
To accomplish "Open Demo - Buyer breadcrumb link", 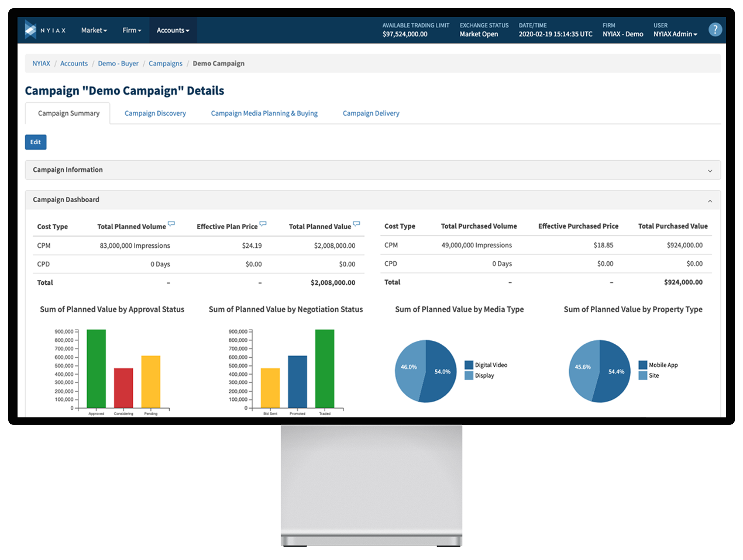I will tap(118, 64).
